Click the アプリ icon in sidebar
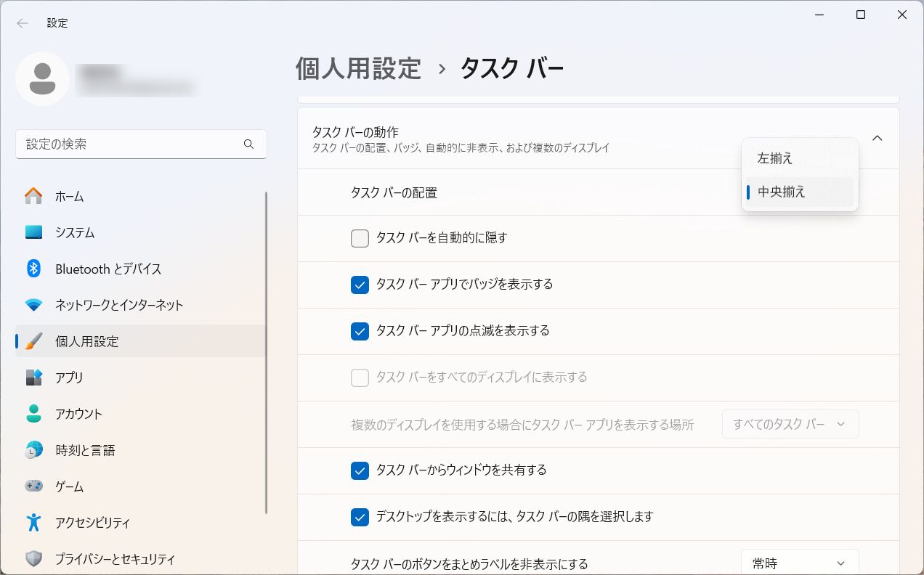Screen dimensions: 924x575 click(33, 378)
